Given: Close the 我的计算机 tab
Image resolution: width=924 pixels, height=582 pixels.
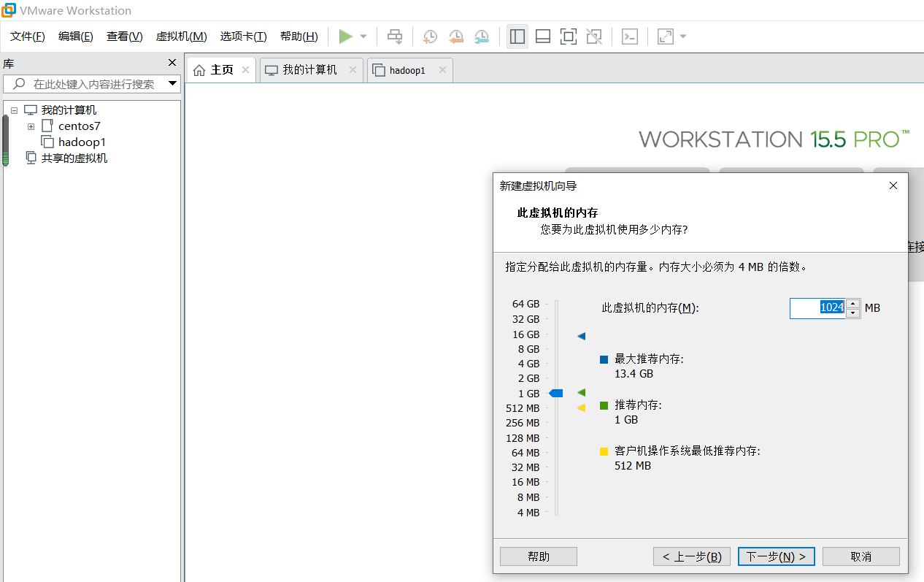Looking at the screenshot, I should click(x=353, y=70).
